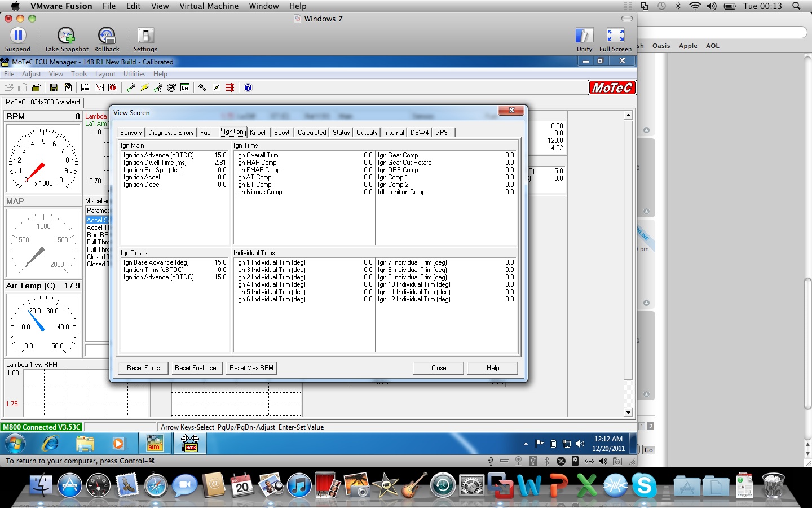
Task: Open the calibration tables grid icon
Action: point(86,87)
